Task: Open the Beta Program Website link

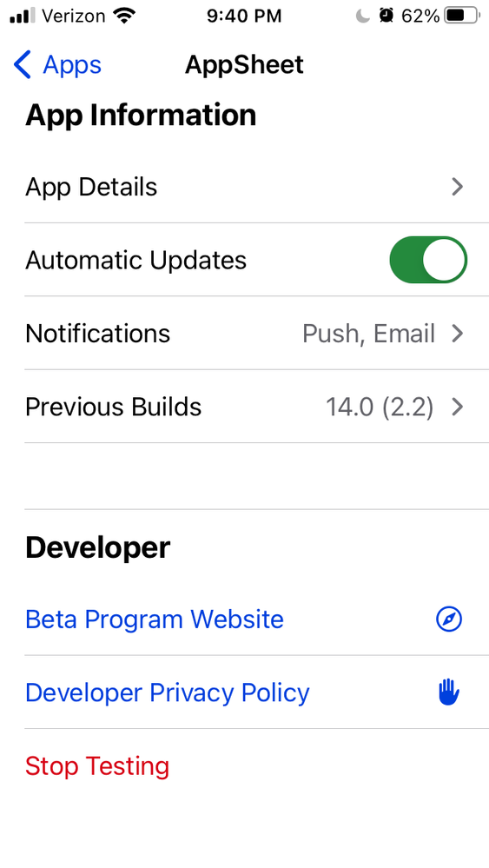Action: 155,619
